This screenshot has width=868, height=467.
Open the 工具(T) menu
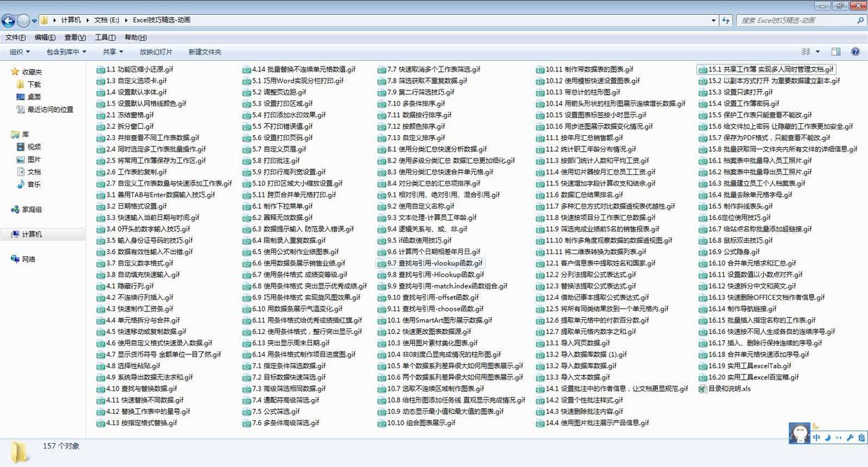click(x=105, y=37)
